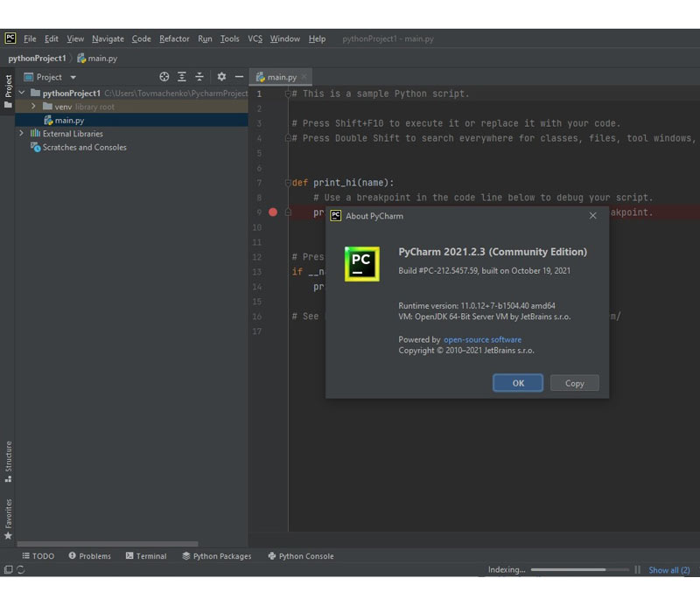This screenshot has width=700, height=599.
Task: Toggle the Structure tool window side tab
Action: coord(8,461)
